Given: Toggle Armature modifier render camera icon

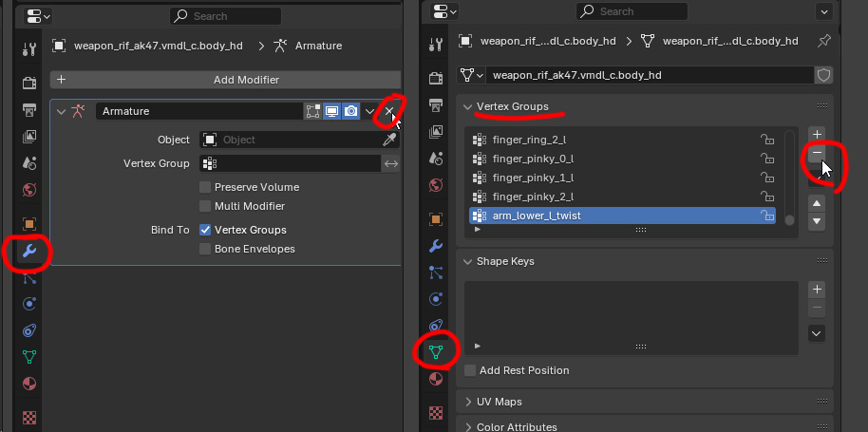Looking at the screenshot, I should click(x=351, y=112).
